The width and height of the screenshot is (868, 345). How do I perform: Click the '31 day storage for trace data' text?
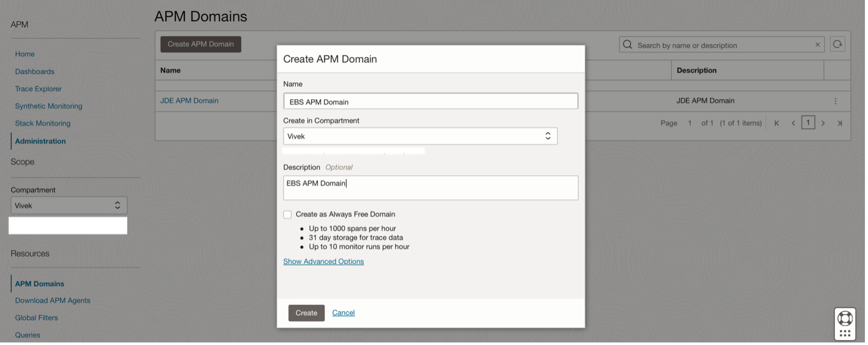[x=357, y=238]
